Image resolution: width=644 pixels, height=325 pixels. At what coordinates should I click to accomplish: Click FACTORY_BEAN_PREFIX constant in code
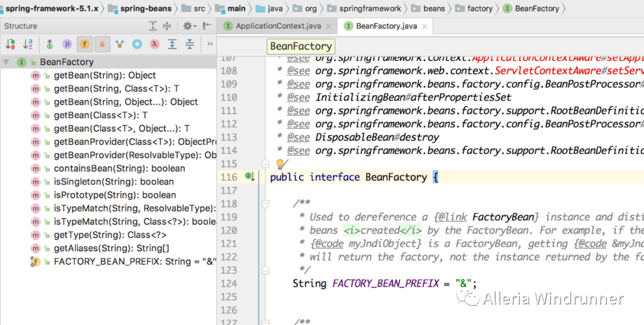pyautogui.click(x=386, y=283)
